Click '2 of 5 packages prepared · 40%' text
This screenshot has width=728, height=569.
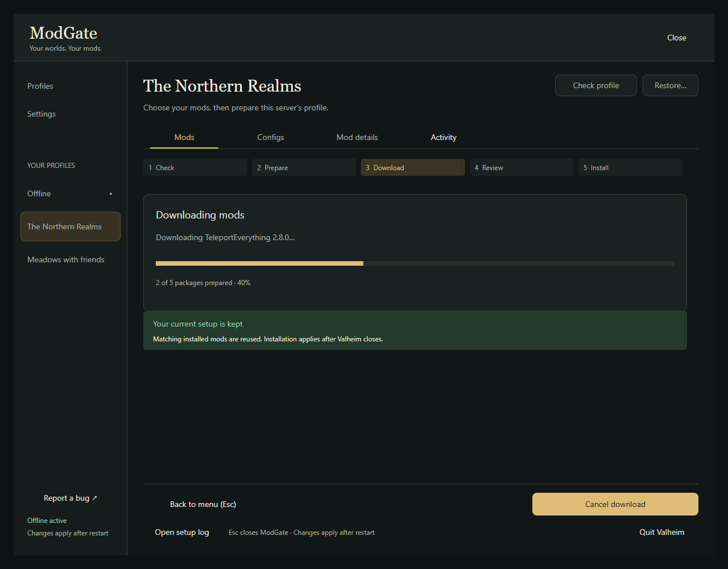pos(203,283)
